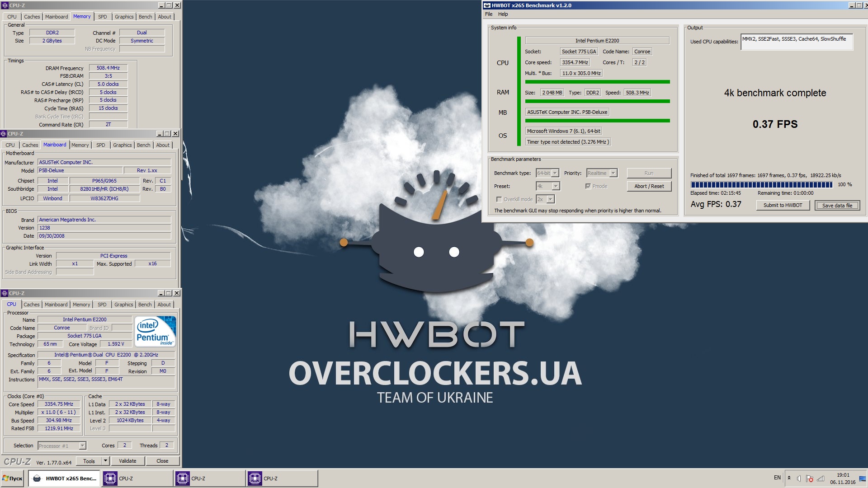The image size is (868, 488).
Task: Show hidden tray icons with the double chevron
Action: pos(789,478)
